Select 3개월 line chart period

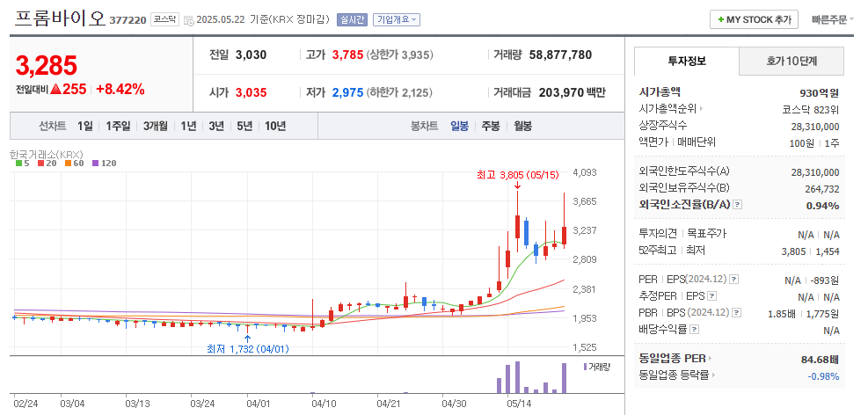(155, 126)
